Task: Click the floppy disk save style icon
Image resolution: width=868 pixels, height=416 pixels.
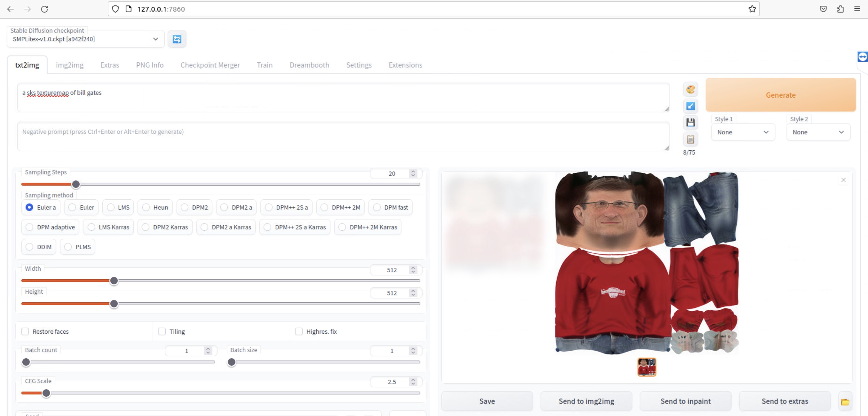Action: (690, 122)
